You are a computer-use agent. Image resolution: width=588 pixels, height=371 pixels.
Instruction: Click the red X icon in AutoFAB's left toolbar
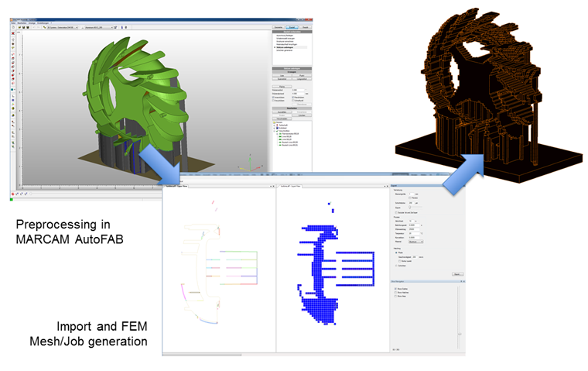(x=13, y=33)
